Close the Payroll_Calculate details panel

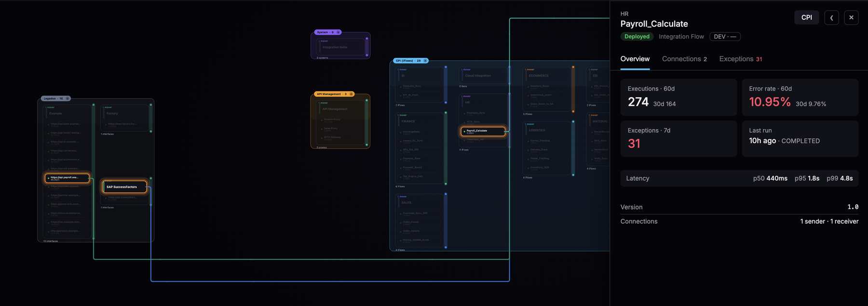(851, 17)
